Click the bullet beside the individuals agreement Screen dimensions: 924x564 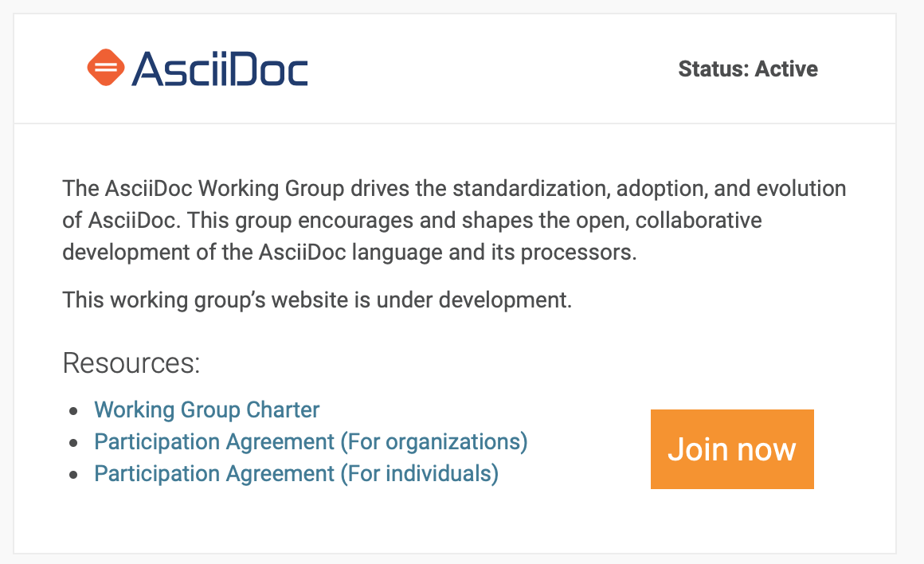point(74,475)
